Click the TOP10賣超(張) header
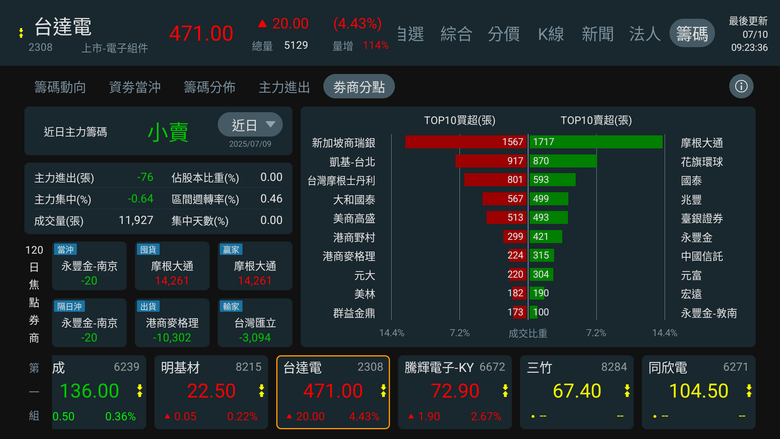The height and width of the screenshot is (439, 780). [596, 120]
